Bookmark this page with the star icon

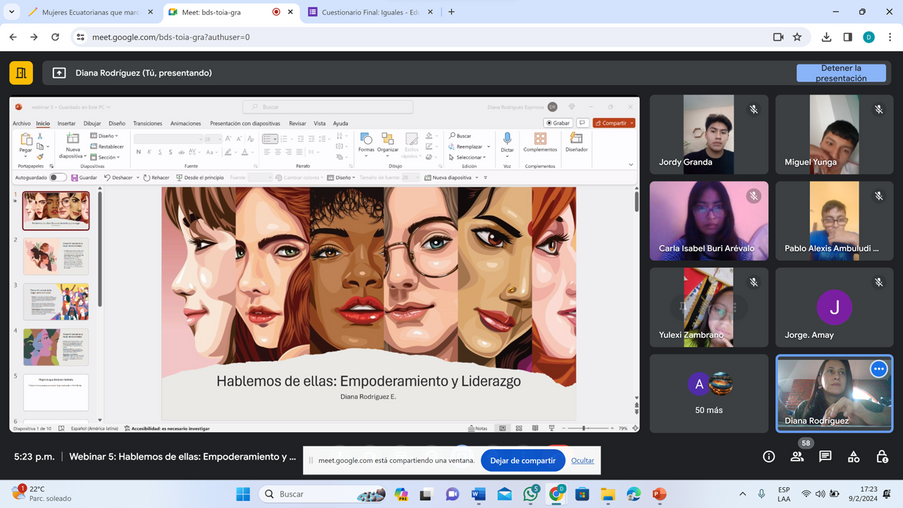pyautogui.click(x=797, y=37)
